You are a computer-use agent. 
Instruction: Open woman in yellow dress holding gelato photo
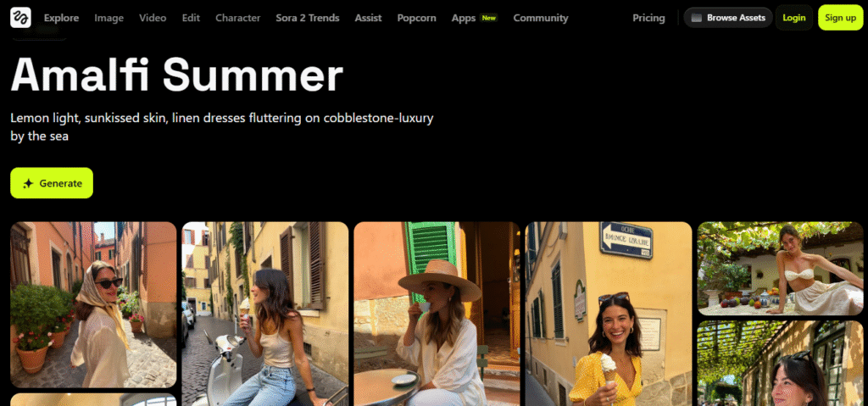click(609, 314)
